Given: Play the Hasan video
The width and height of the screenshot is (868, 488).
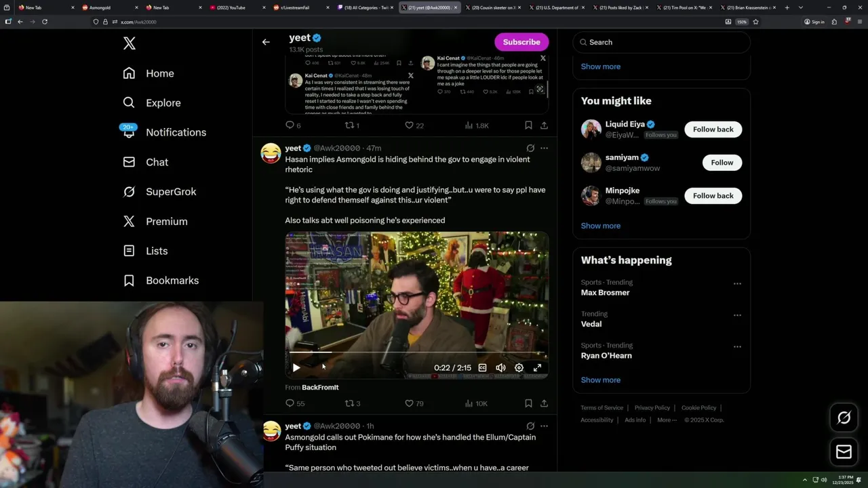Looking at the screenshot, I should tap(296, 368).
